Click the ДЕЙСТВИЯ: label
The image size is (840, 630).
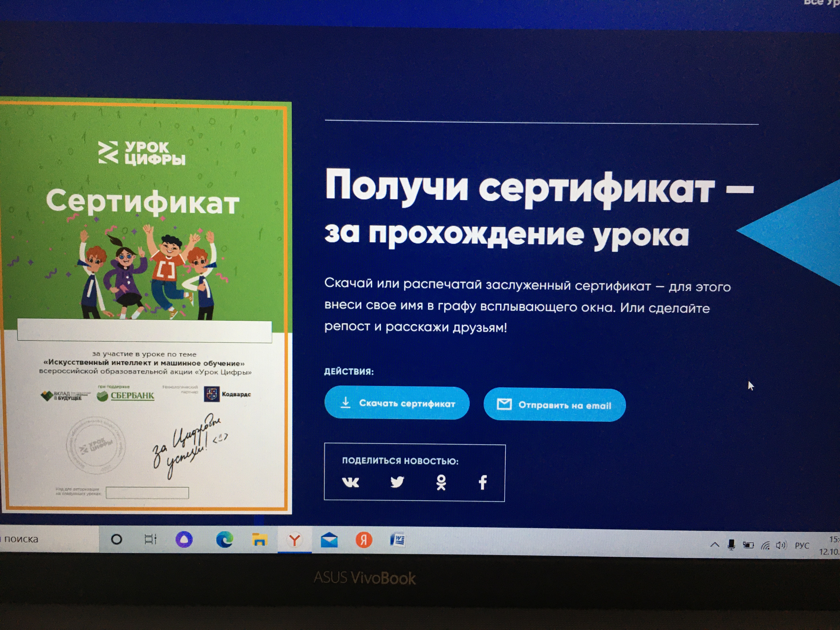349,371
